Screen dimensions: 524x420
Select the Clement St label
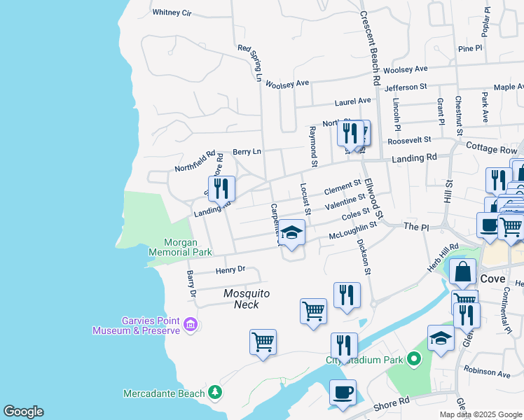click(343, 187)
